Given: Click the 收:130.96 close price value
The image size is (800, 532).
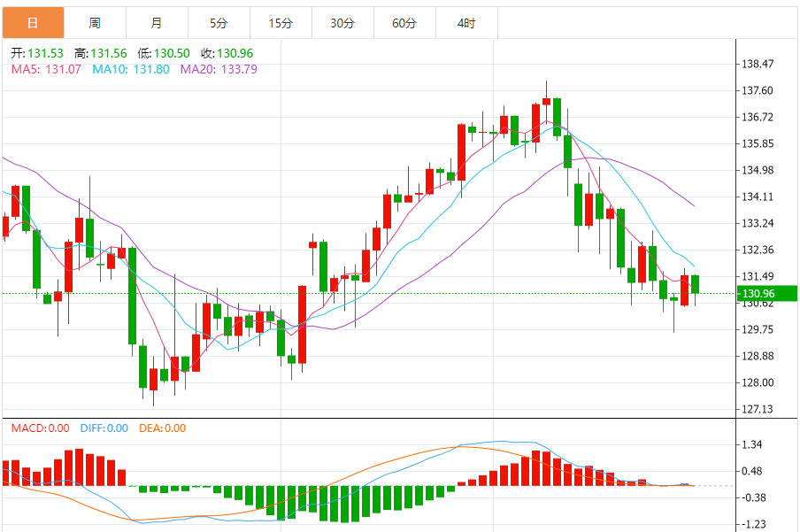Looking at the screenshot, I should (x=227, y=54).
